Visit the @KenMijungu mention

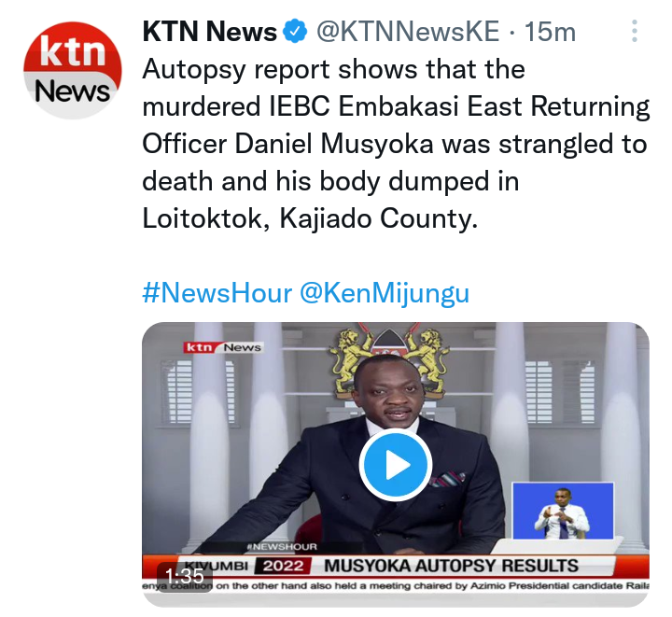point(385,294)
